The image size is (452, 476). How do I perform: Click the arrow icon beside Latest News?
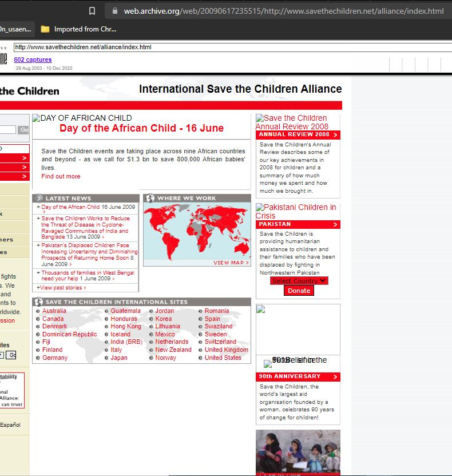[39, 198]
